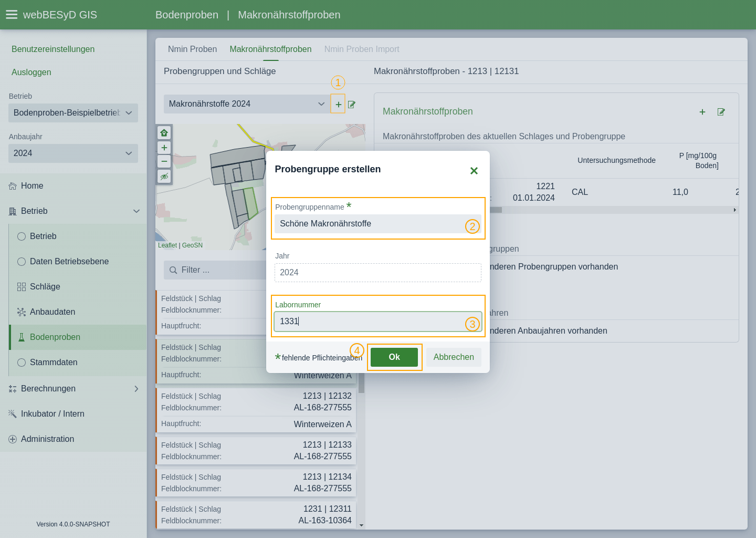This screenshot has height=538, width=756.
Task: Click the field polygon on the map
Action: 251,202
